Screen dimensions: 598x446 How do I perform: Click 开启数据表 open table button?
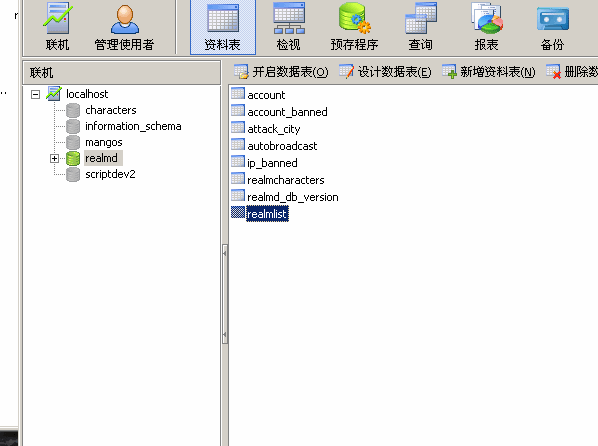281,71
